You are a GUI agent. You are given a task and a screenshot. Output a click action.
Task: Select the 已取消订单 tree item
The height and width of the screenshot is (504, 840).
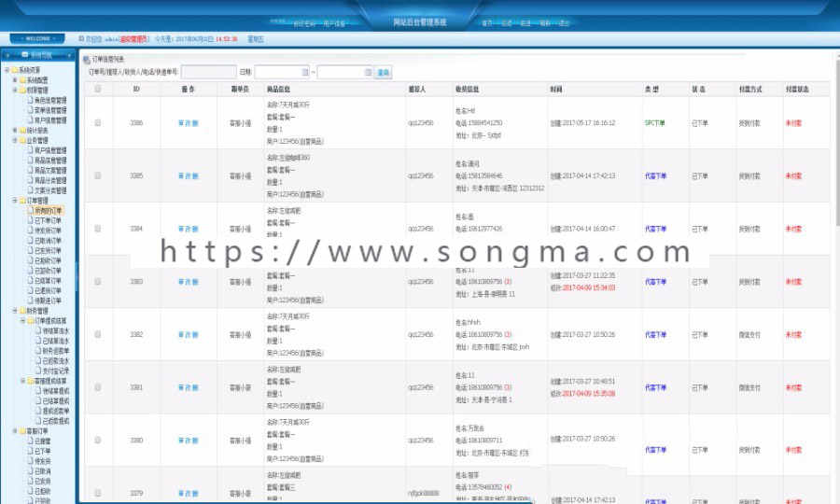pos(48,241)
